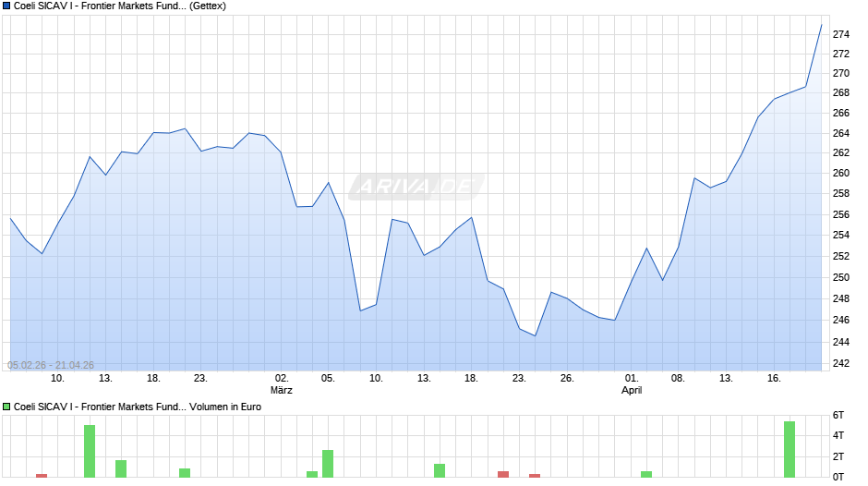Screen dimensions: 868x486
Task: Click the green volume bar near March 16
Action: [x=440, y=470]
